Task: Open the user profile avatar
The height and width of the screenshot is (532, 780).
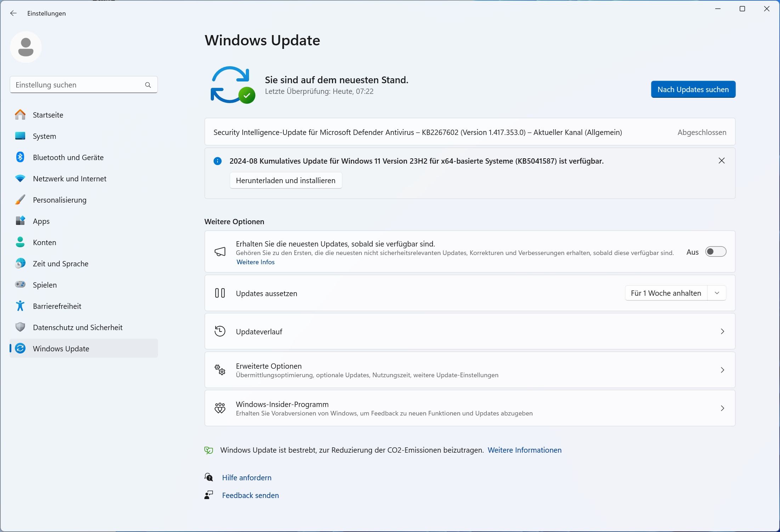Action: pos(26,47)
